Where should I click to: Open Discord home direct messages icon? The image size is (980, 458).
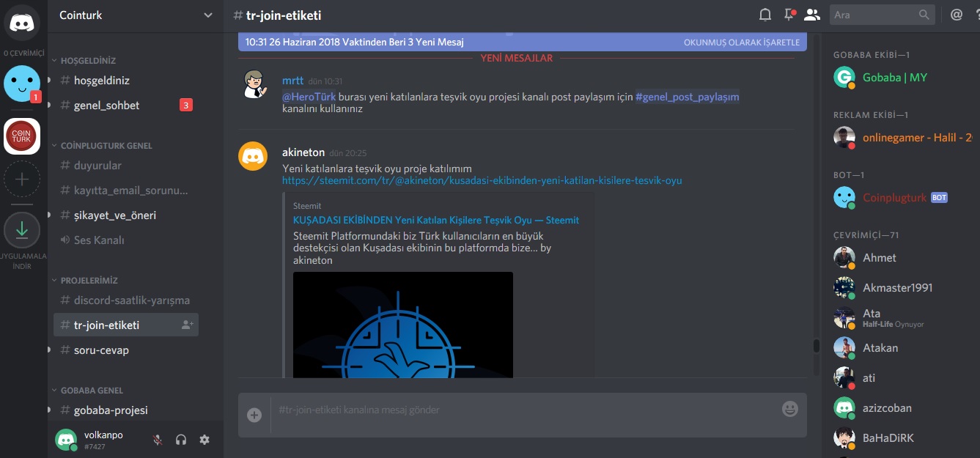click(x=22, y=22)
